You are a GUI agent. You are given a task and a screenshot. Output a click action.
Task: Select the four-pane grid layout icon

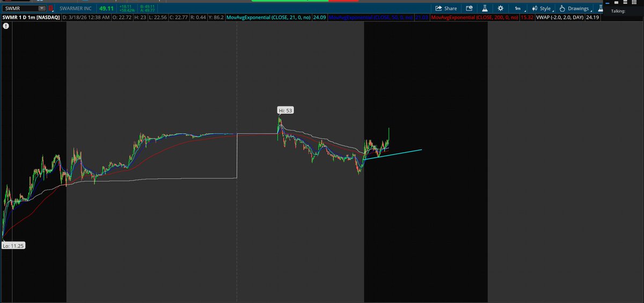click(x=634, y=3)
